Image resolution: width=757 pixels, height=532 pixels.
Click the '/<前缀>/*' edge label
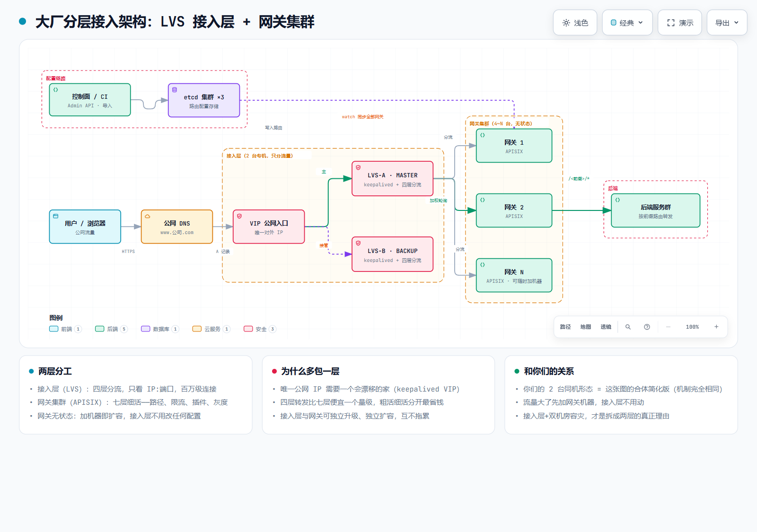tap(579, 179)
